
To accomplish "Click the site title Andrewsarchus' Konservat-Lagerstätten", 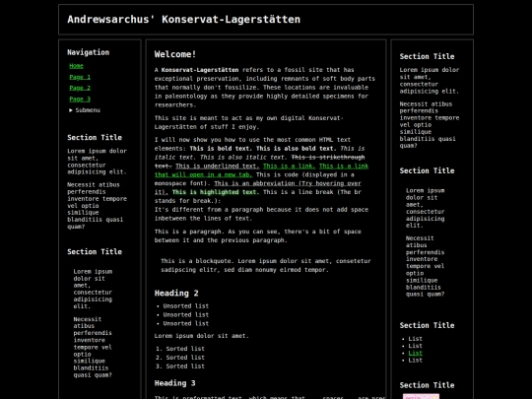I will [183, 20].
